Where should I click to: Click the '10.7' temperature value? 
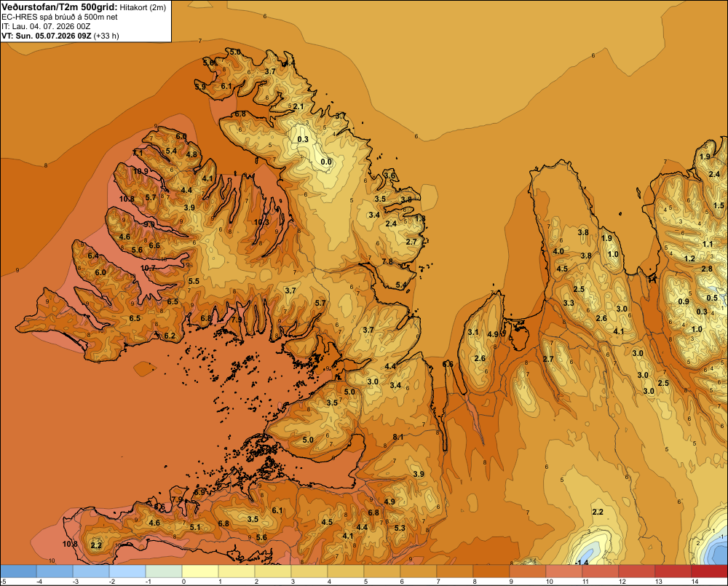(148, 268)
